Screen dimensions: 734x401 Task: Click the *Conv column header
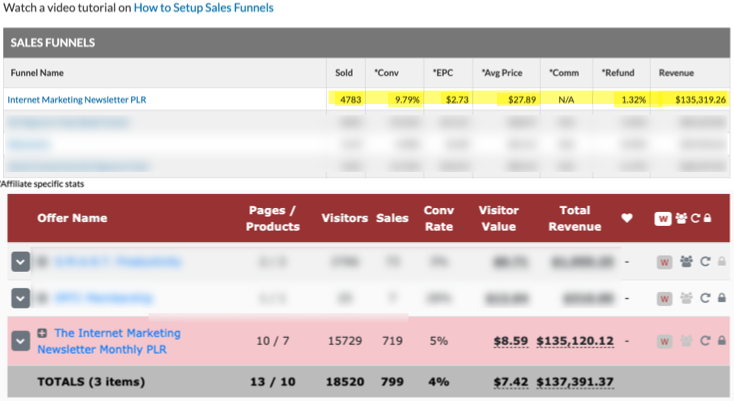386,73
